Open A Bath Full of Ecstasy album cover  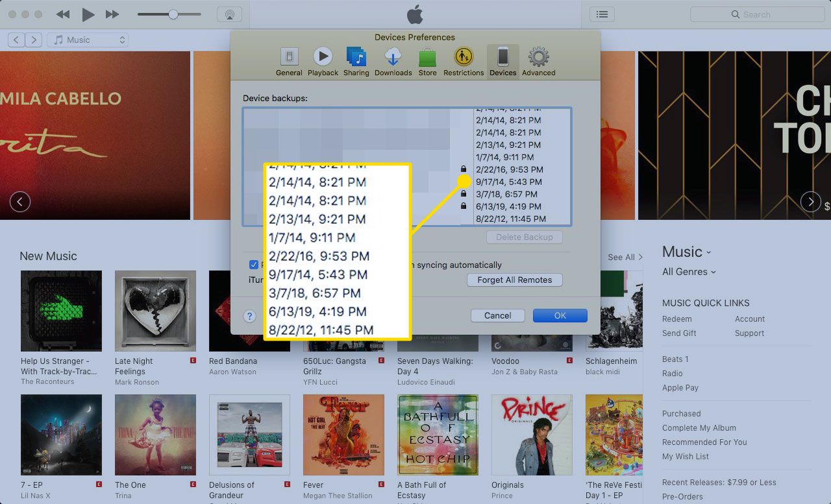(438, 435)
